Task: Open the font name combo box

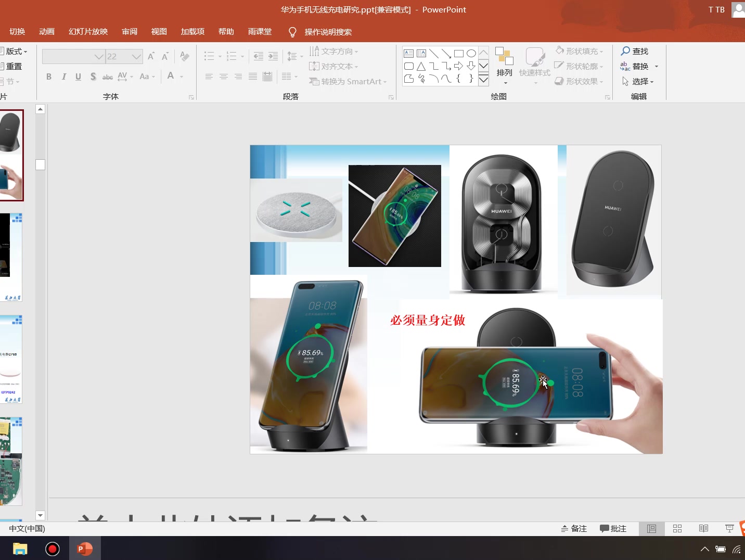Action: (73, 56)
